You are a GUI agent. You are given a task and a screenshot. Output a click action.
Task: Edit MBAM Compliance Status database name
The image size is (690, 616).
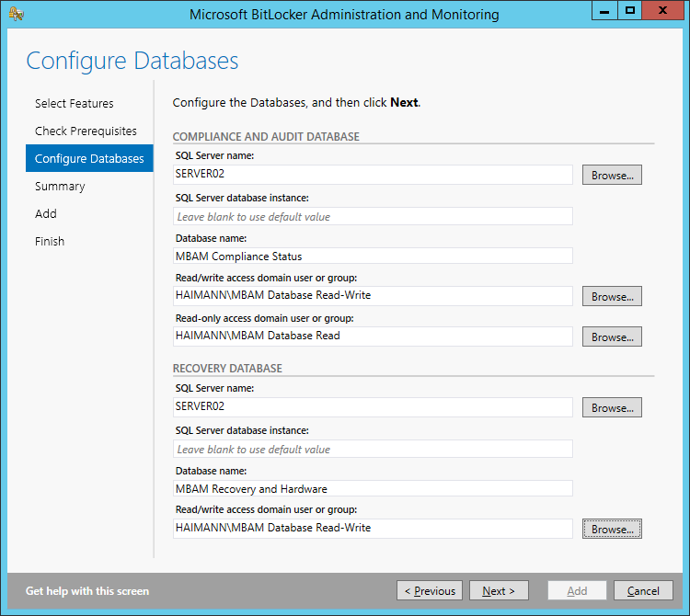pos(373,256)
